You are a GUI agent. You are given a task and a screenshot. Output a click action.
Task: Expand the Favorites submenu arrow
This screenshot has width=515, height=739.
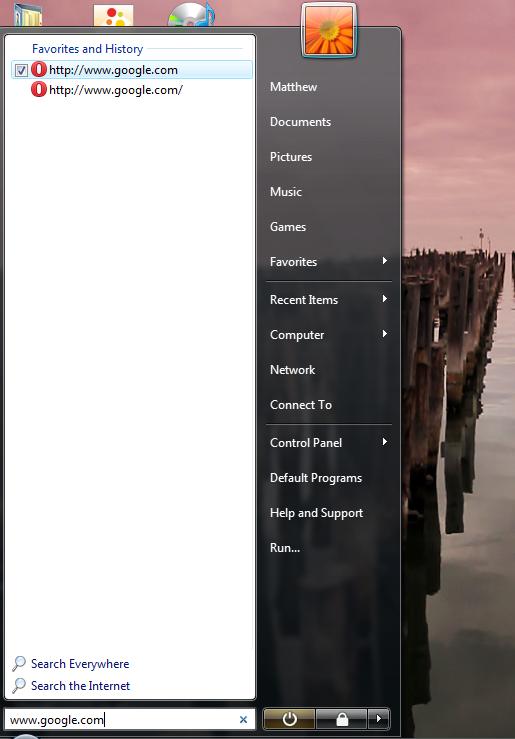click(385, 261)
